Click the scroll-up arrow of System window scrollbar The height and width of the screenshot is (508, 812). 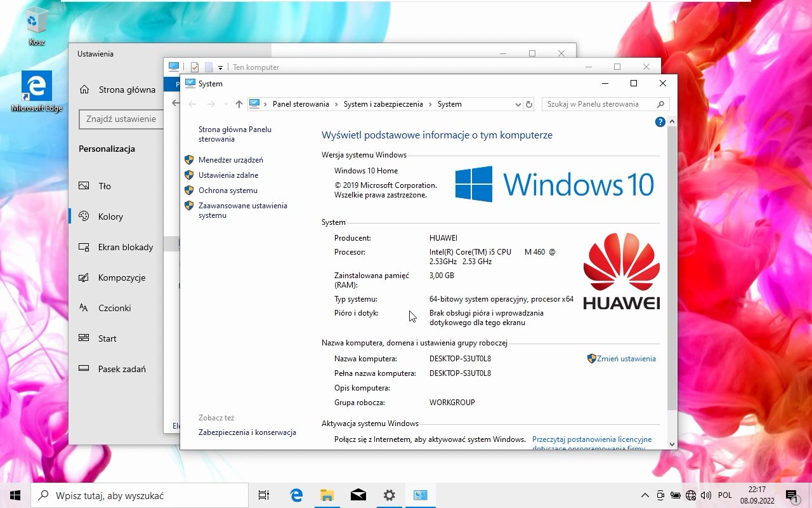point(672,121)
